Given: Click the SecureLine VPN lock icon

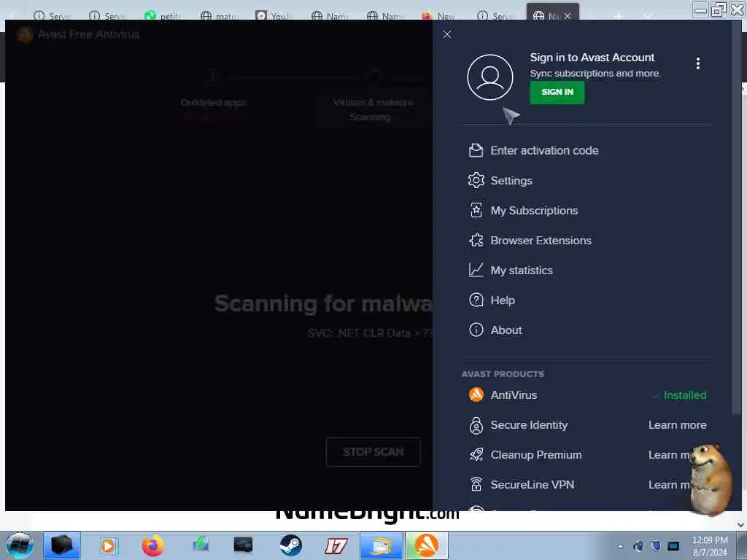Looking at the screenshot, I should [476, 484].
